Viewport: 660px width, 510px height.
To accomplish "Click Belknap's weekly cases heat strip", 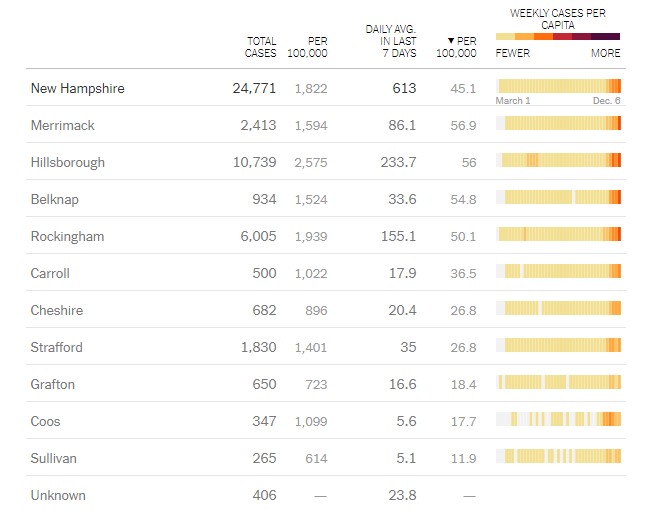I will (x=559, y=197).
